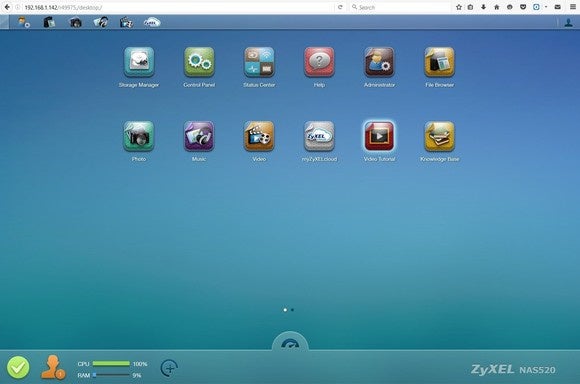Launch the Video app
Screen dimensions: 580x384
[x=259, y=136]
